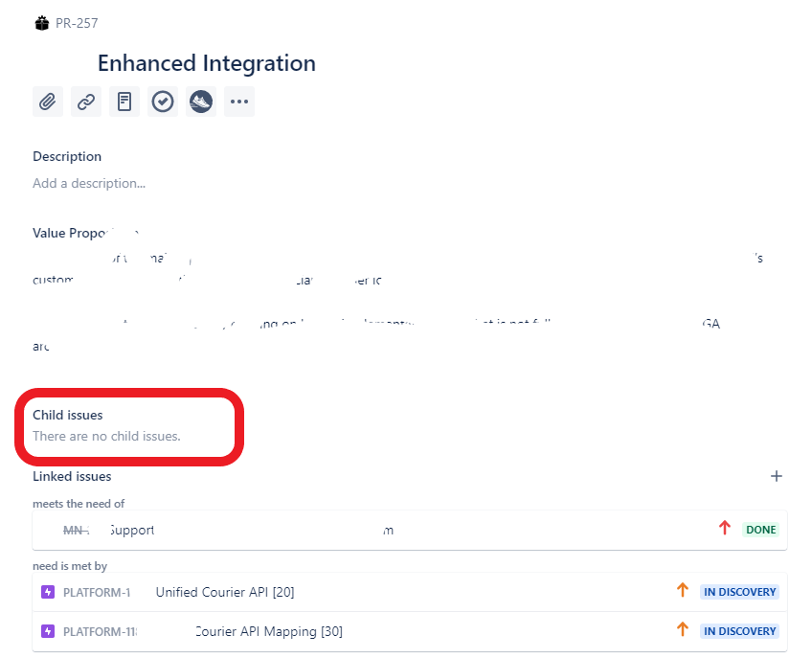Click the DONE status badge
The image size is (812, 658).
760,530
